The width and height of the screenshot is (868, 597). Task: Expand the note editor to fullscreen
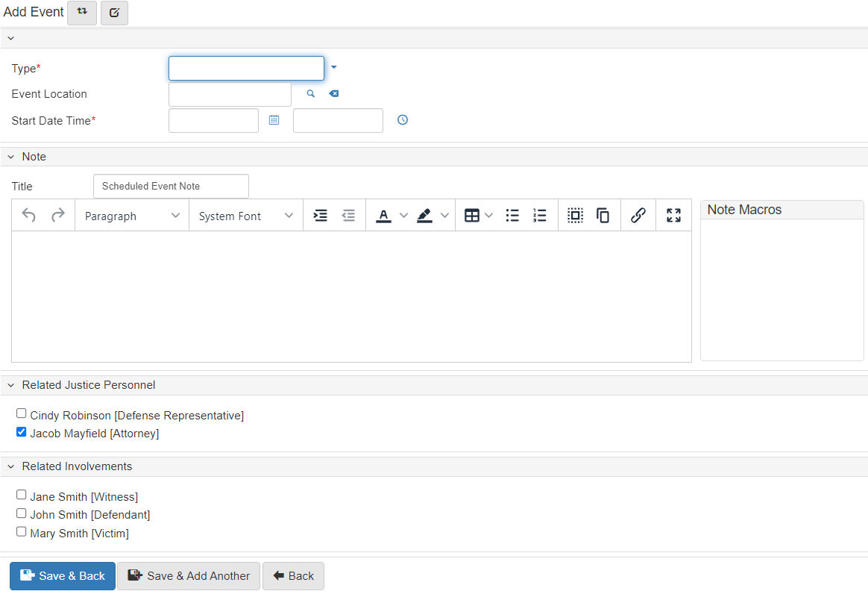[x=673, y=215]
